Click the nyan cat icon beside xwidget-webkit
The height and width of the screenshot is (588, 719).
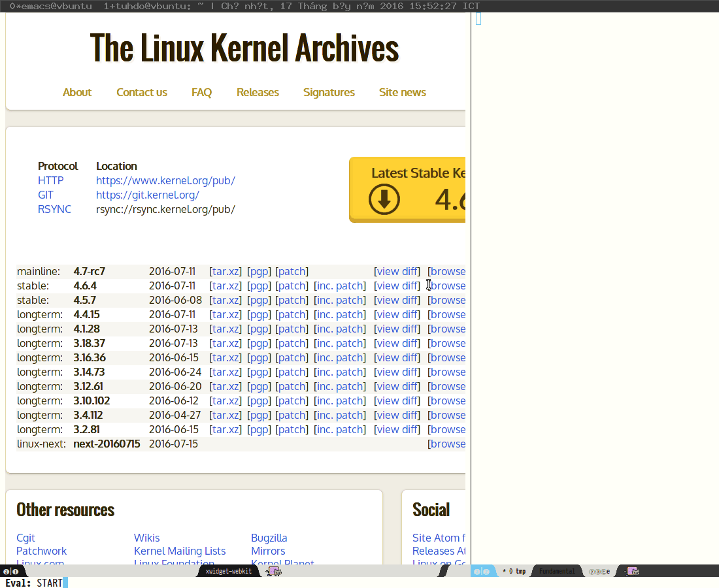click(275, 571)
